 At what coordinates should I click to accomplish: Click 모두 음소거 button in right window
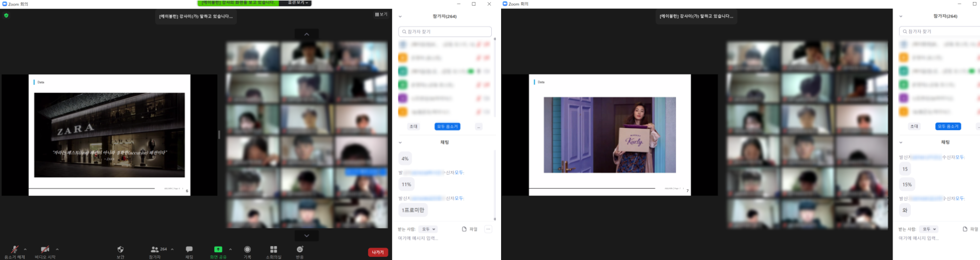948,126
